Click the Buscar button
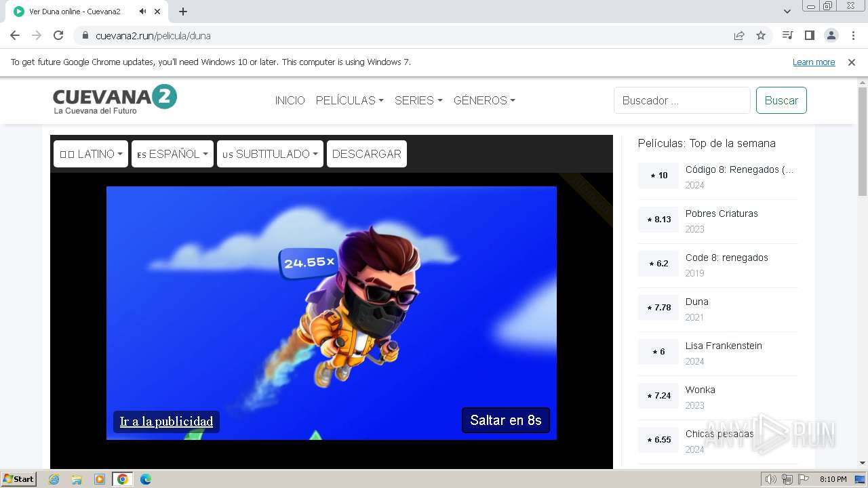 pyautogui.click(x=781, y=100)
